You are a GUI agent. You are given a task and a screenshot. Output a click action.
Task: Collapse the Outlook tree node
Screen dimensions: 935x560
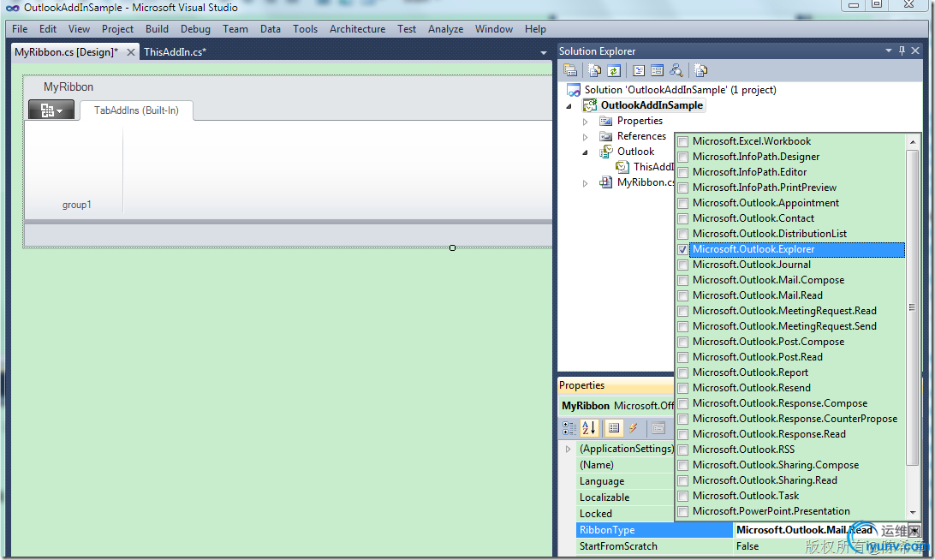(x=585, y=152)
